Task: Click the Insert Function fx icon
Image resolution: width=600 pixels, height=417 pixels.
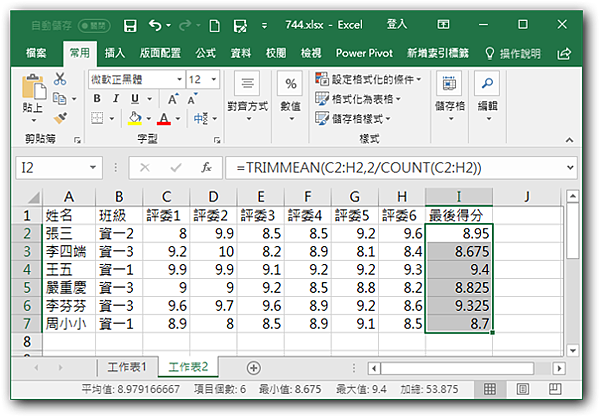Action: 207,168
